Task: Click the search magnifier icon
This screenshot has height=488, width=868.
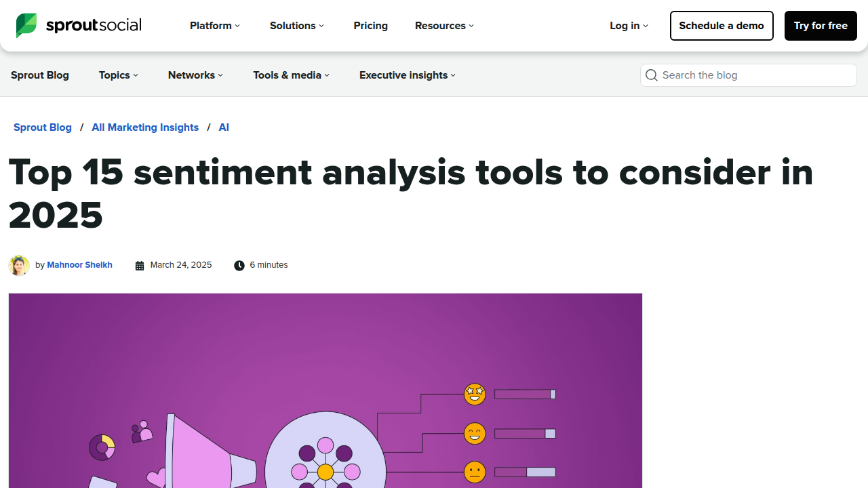Action: [652, 75]
